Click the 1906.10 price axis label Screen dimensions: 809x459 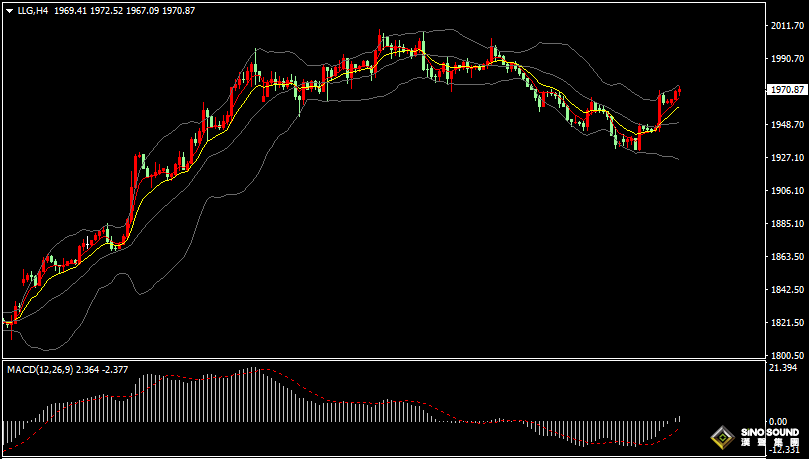tap(787, 191)
